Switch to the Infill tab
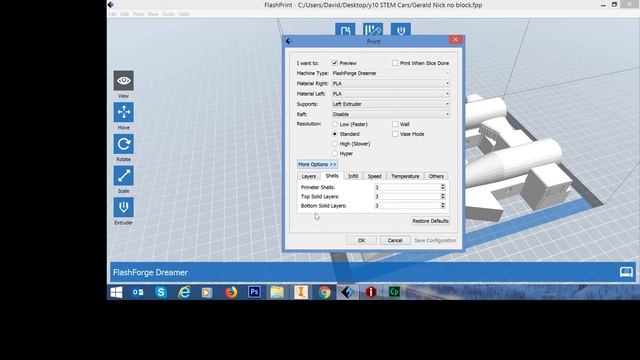This screenshot has width=640, height=360. point(353,176)
